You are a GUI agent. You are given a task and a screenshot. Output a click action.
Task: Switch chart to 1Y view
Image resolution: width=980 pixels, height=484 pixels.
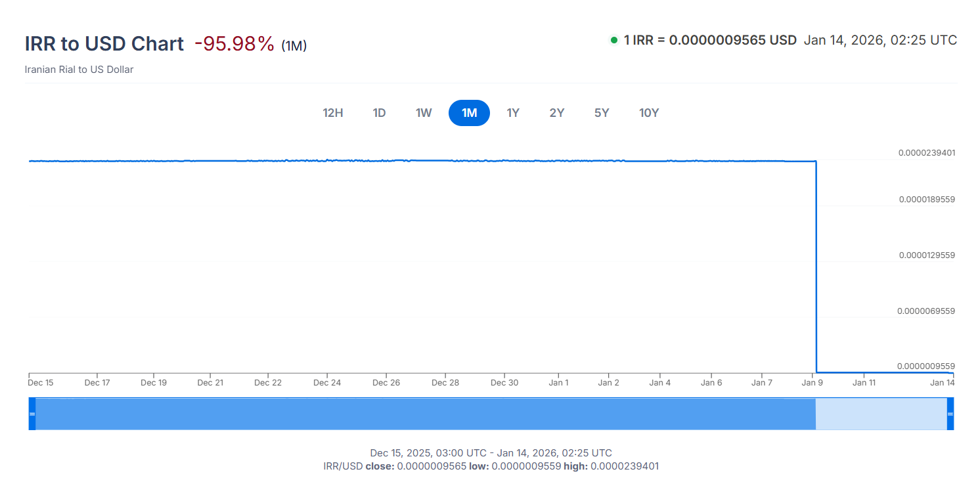coord(513,113)
